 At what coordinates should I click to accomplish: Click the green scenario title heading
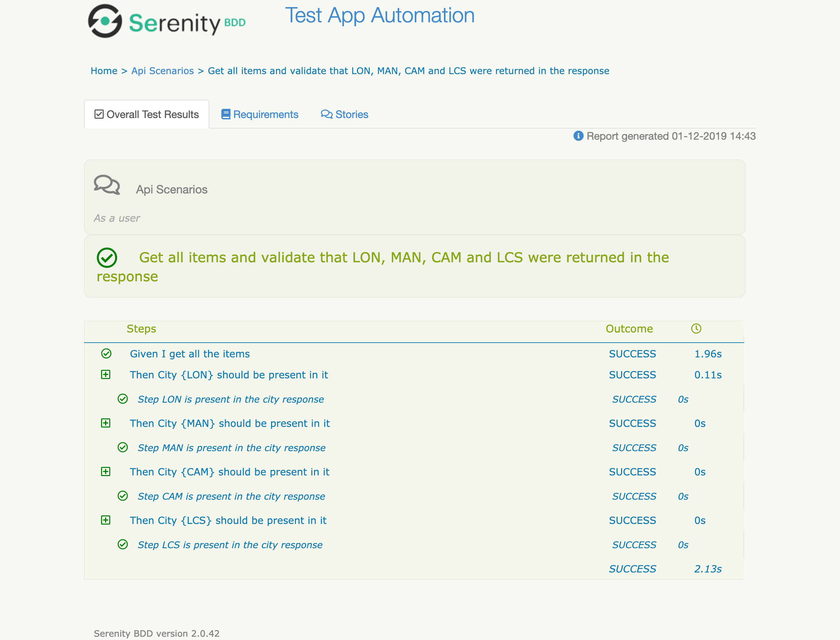(x=383, y=267)
